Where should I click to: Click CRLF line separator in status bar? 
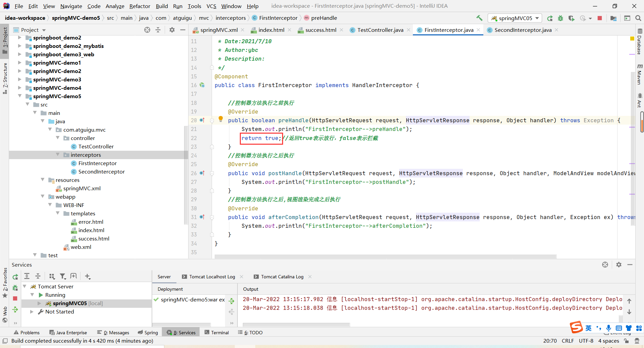[568, 341]
